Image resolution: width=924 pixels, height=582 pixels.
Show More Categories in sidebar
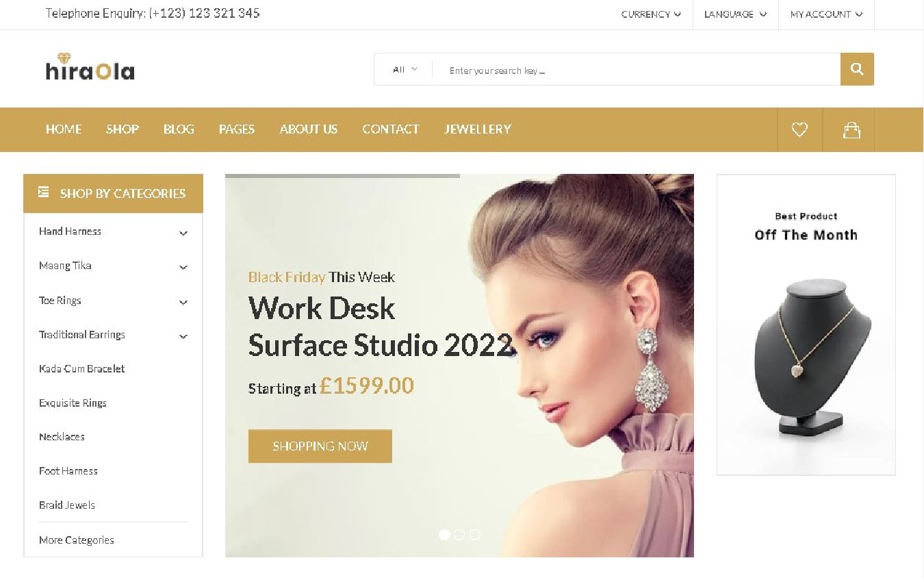77,540
